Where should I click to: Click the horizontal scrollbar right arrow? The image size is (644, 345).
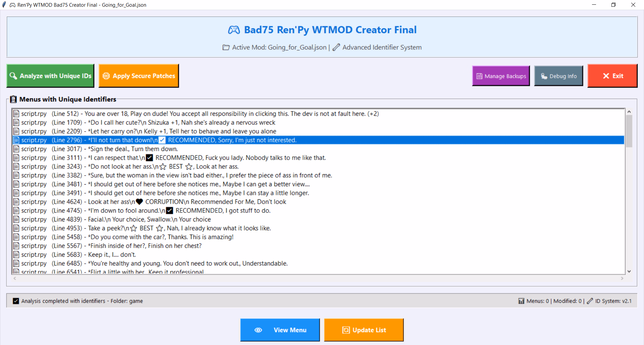(x=622, y=279)
